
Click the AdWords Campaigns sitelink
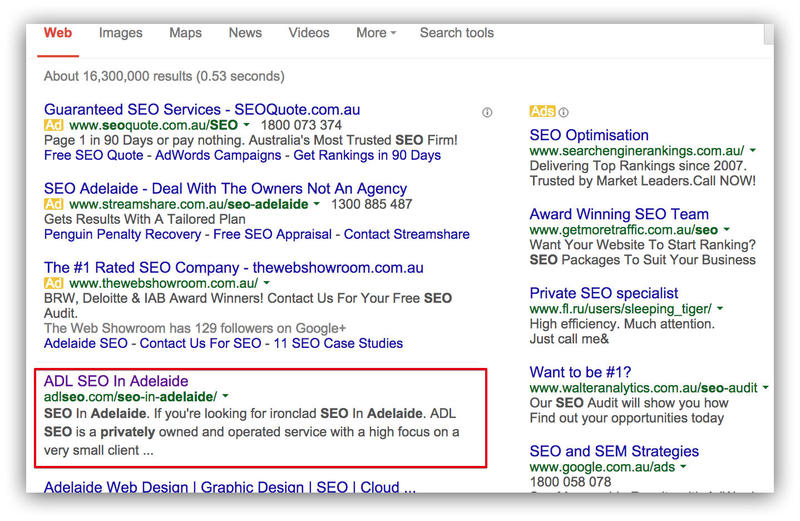pos(218,155)
